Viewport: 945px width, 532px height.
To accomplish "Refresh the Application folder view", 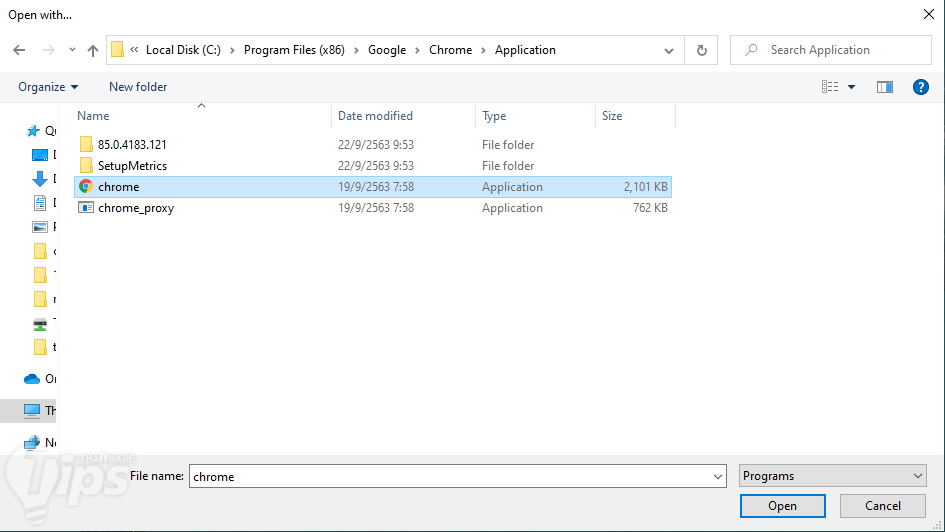I will click(x=701, y=50).
